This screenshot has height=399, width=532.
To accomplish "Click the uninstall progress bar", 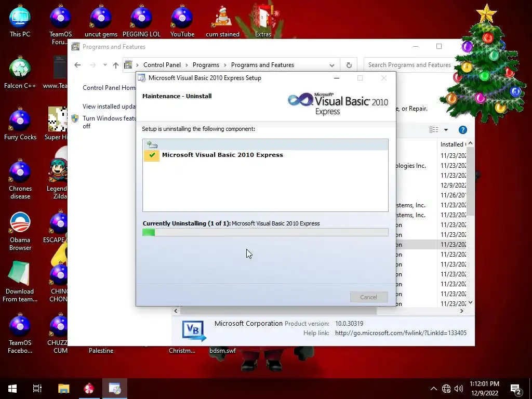I will (265, 232).
